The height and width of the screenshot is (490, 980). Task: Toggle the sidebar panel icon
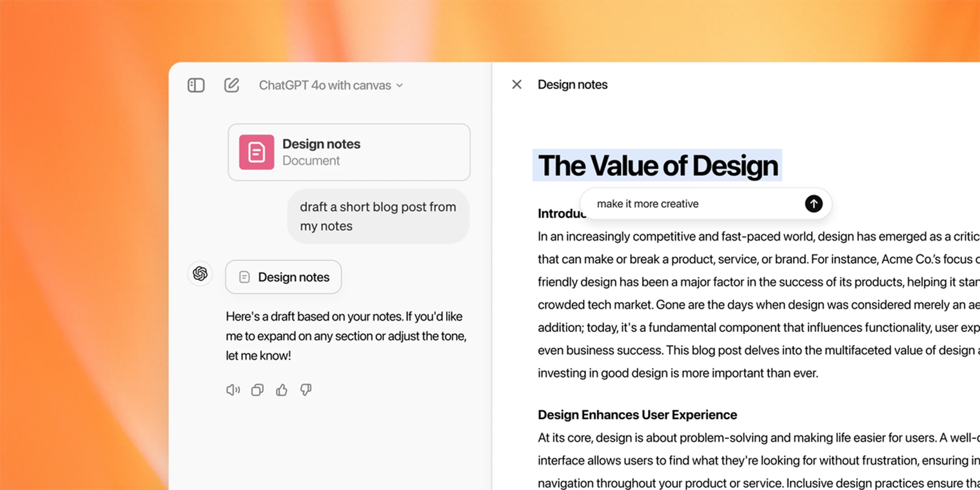(x=196, y=85)
